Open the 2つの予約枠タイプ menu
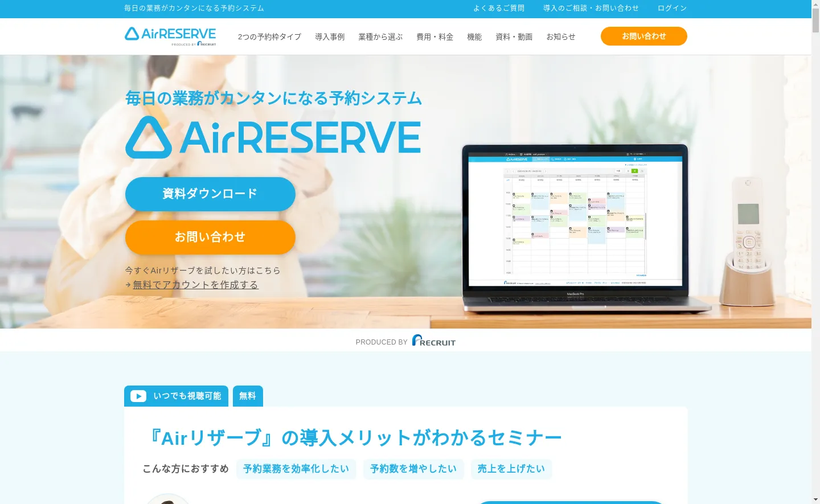Screen dimensions: 820x504 (x=269, y=37)
